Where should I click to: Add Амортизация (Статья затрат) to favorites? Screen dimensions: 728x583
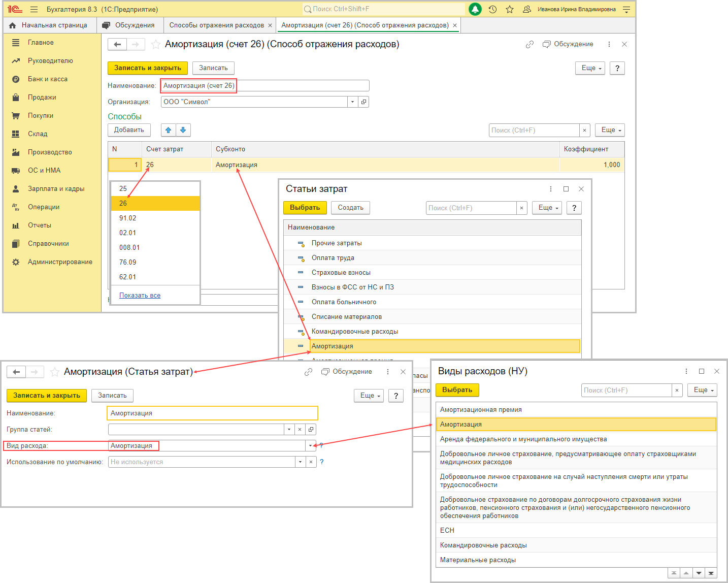(55, 372)
